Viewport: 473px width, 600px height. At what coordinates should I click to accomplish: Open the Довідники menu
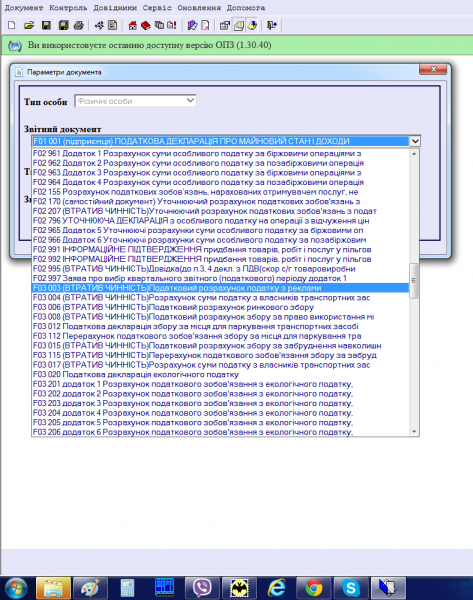point(115,8)
